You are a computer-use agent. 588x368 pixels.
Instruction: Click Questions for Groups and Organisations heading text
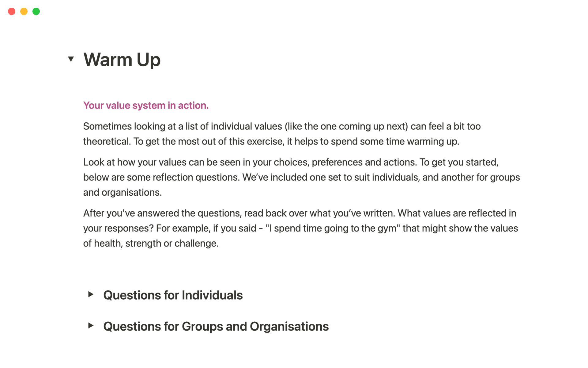click(216, 327)
